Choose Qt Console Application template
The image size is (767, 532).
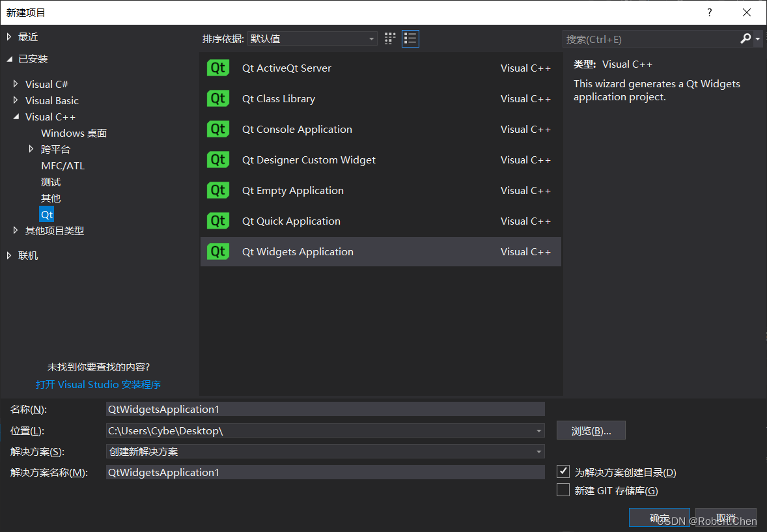tap(380, 129)
